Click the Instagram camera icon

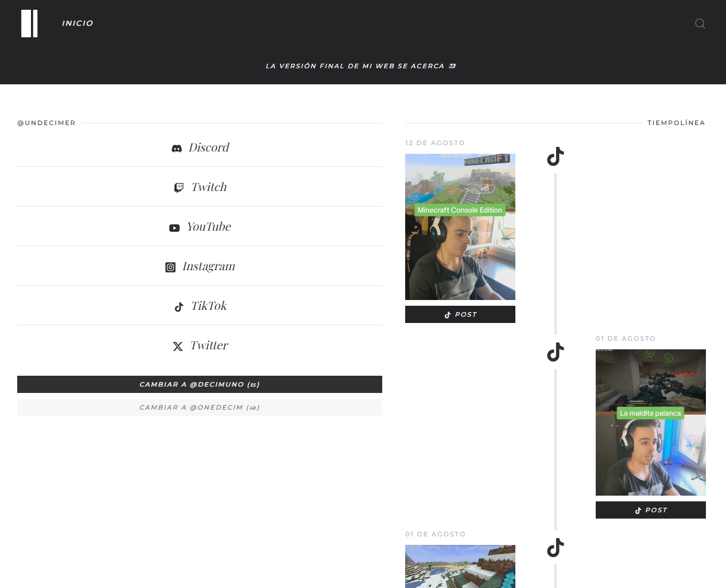click(x=170, y=267)
